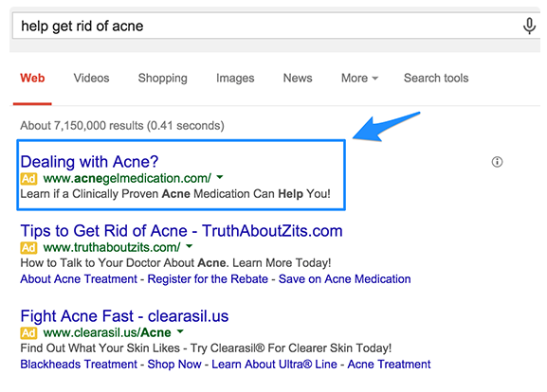Click the Ad badge beside truthaboutzits.com URL
Viewport: 547px width, 392px height.
tap(28, 248)
